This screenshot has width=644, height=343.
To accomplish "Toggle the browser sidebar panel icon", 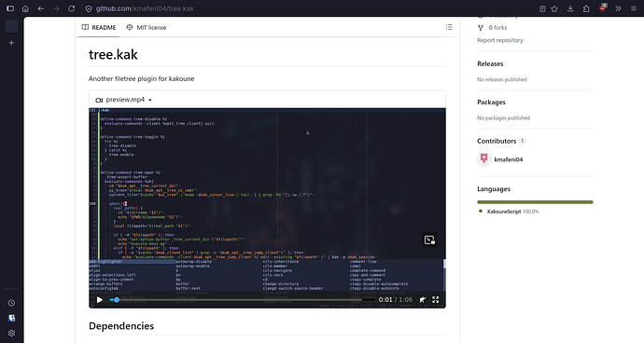I will (x=10, y=8).
